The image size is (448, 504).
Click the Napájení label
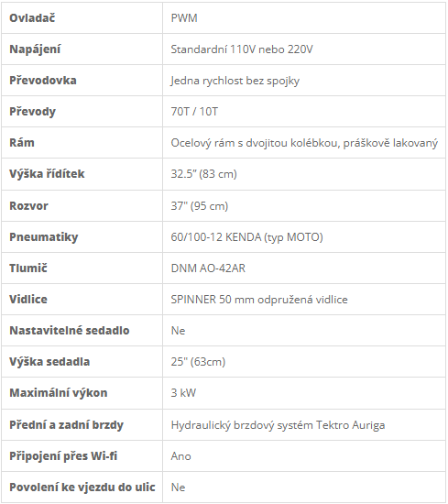[35, 49]
